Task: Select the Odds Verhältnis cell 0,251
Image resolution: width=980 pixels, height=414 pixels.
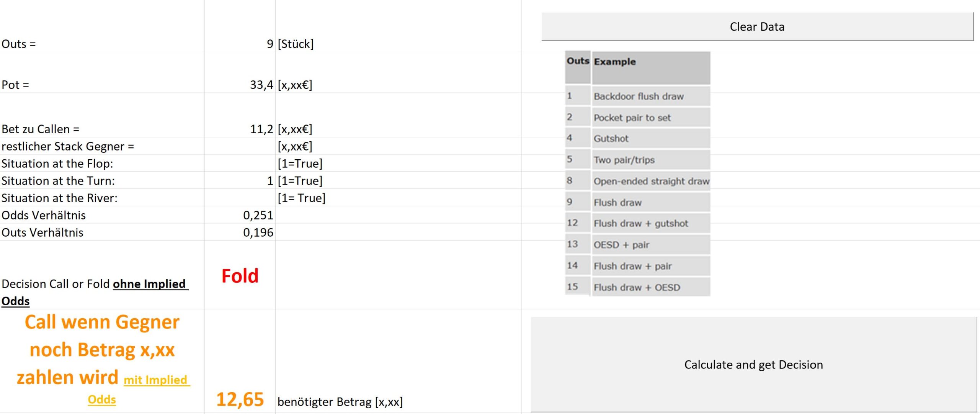Action: [240, 215]
